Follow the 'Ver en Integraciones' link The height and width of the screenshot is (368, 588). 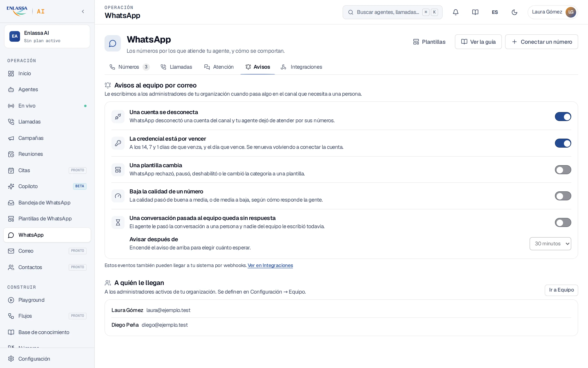270,265
